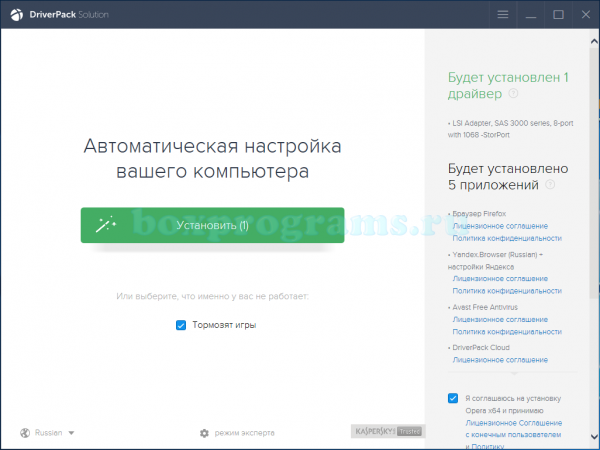Maximize the DriverPack window

tap(558, 15)
